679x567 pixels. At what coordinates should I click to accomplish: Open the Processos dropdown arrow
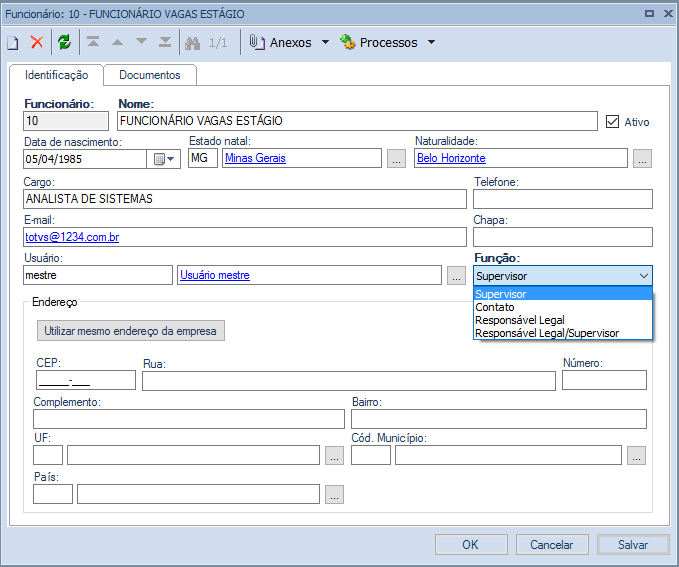tap(431, 42)
